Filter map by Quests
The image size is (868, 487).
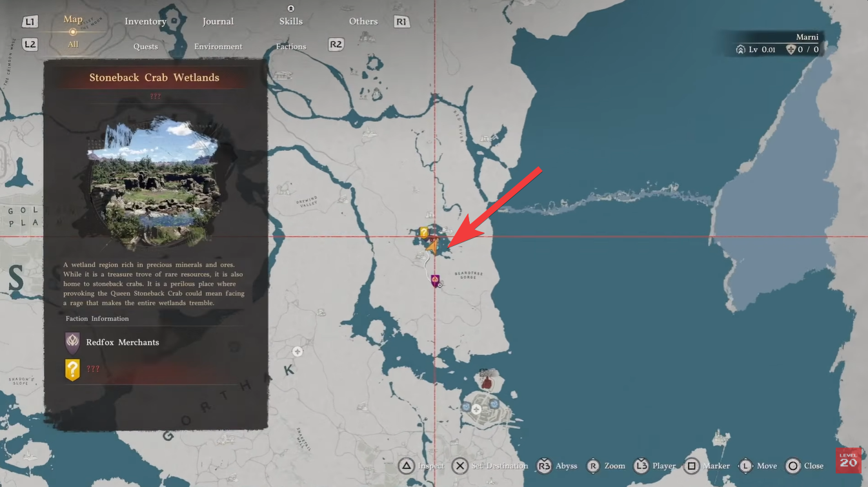(145, 47)
